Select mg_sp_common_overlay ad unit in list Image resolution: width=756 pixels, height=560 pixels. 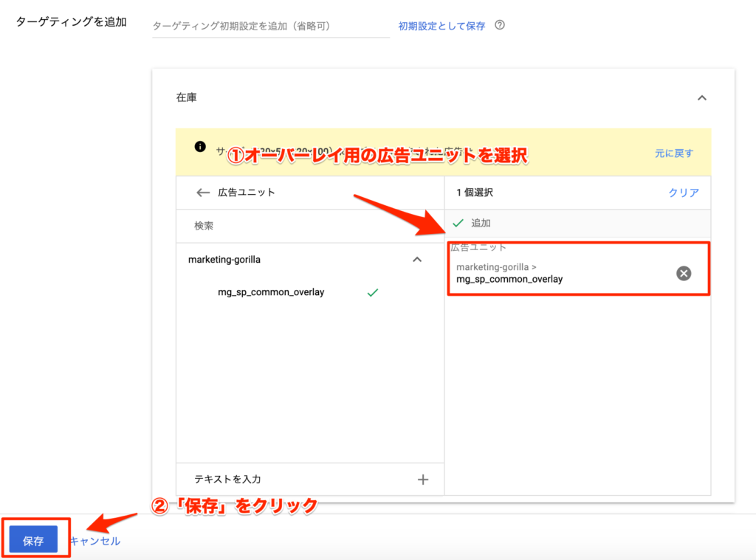pyautogui.click(x=271, y=292)
